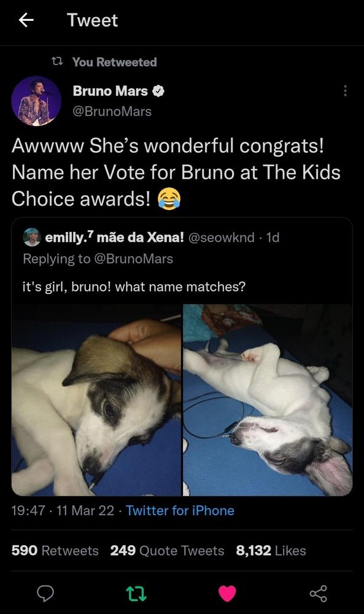
Task: Tap the small retweet icon near 'You Retweeted'
Action: click(x=58, y=61)
